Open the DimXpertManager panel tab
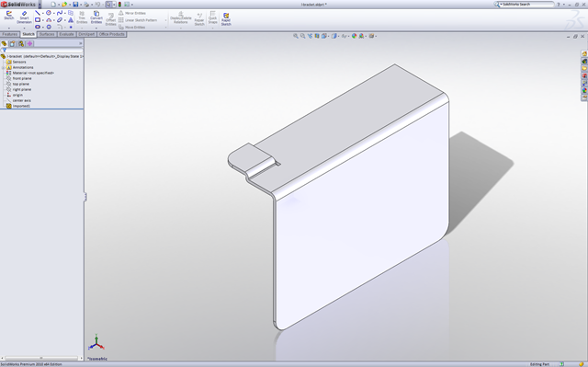Image resolution: width=588 pixels, height=367 pixels. point(29,43)
